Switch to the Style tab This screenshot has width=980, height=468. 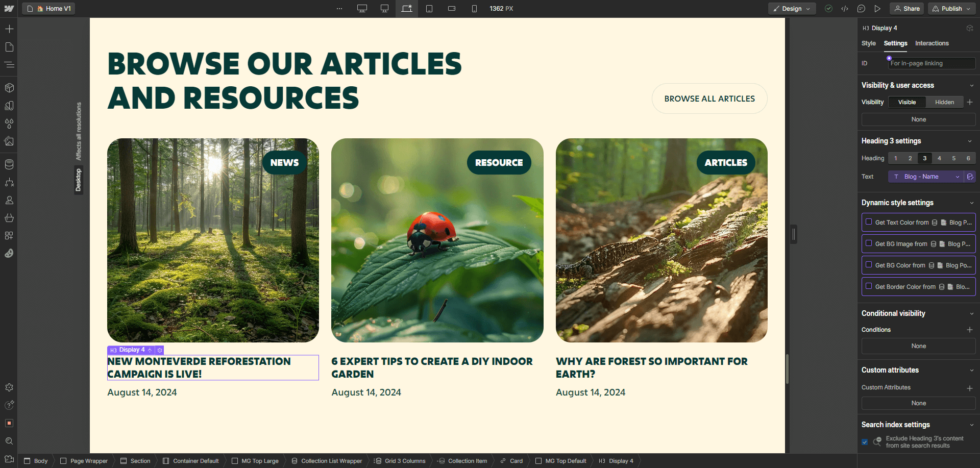point(868,43)
